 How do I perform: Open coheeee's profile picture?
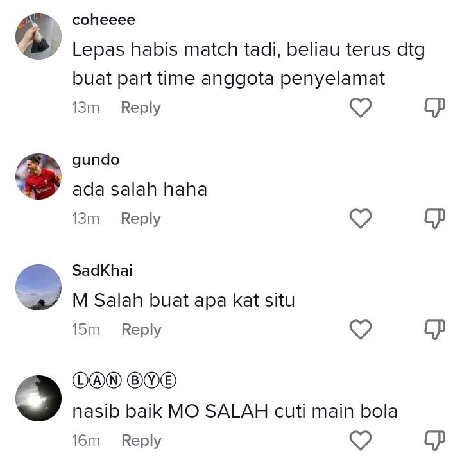click(x=38, y=37)
